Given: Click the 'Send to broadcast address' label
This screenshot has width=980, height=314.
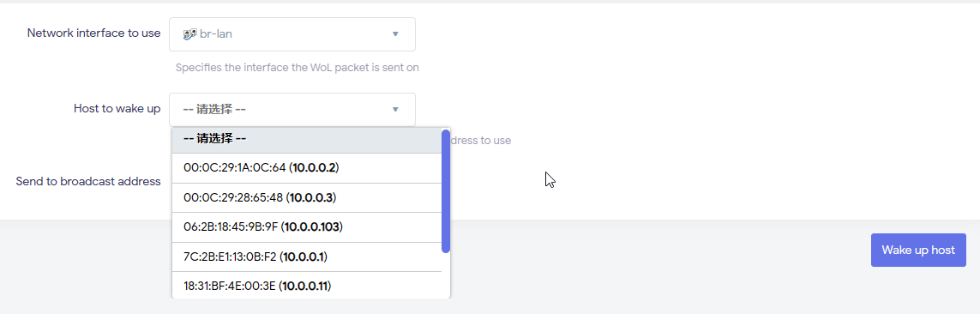Looking at the screenshot, I should click(x=88, y=181).
